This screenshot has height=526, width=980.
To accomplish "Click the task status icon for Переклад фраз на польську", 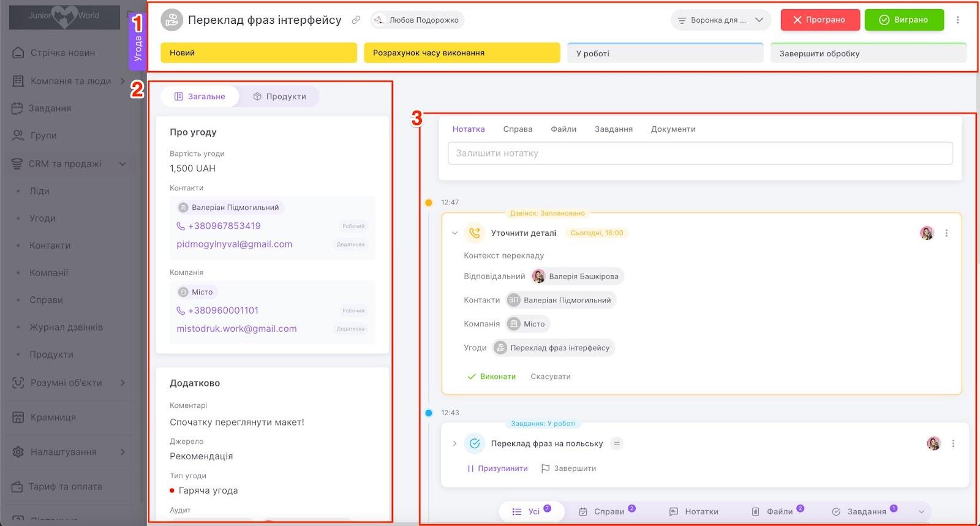I will [x=474, y=443].
